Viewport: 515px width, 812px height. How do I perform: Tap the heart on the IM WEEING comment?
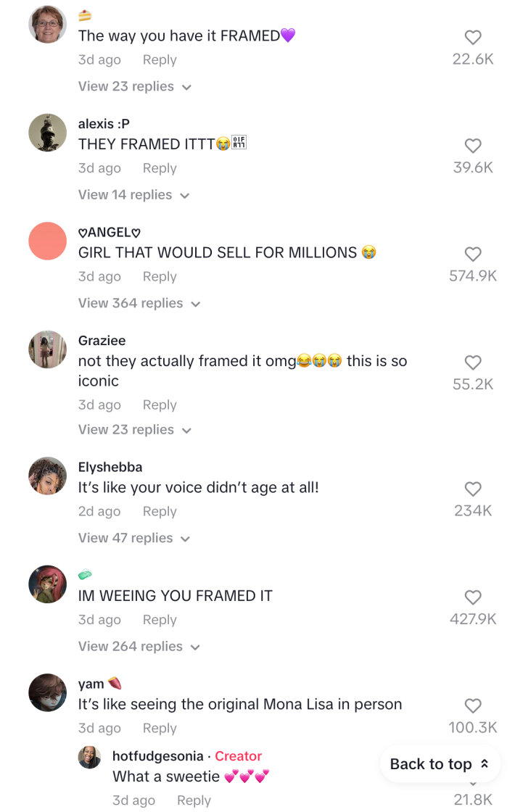tap(473, 597)
